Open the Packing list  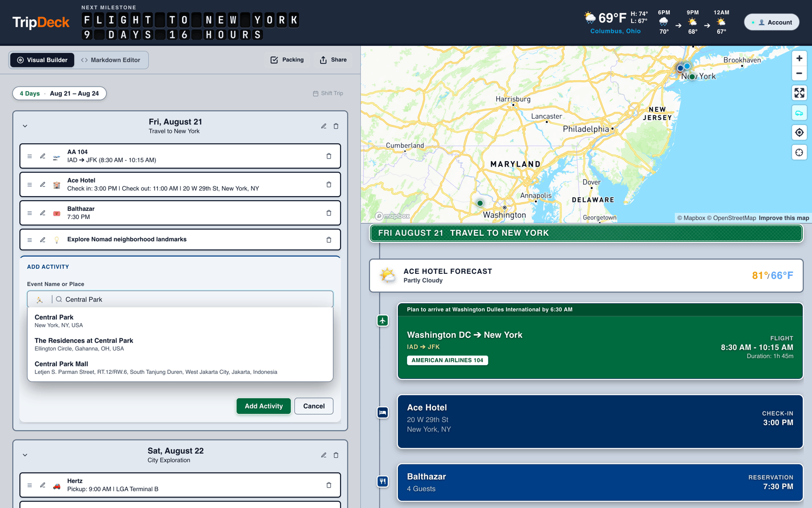[287, 60]
